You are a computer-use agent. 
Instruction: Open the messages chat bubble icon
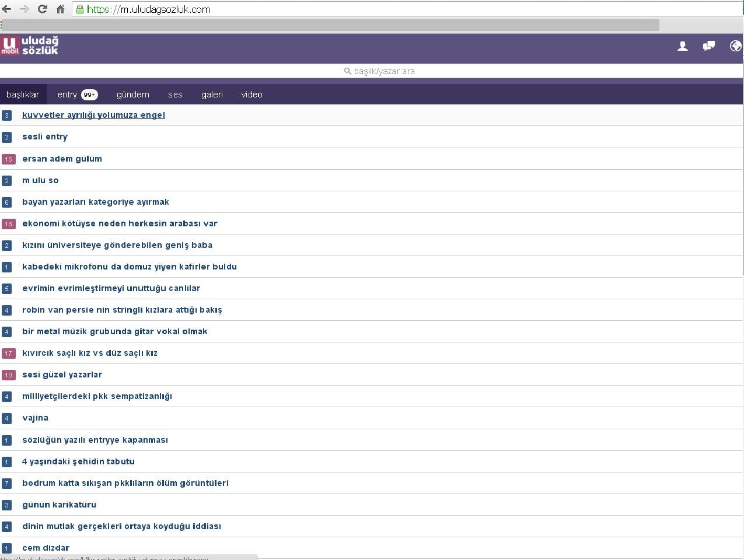click(709, 46)
